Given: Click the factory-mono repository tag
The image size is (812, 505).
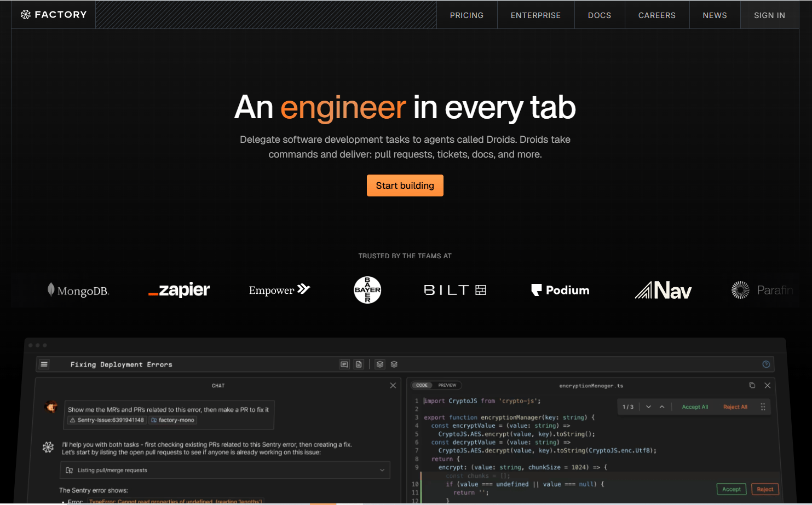Looking at the screenshot, I should (x=172, y=420).
